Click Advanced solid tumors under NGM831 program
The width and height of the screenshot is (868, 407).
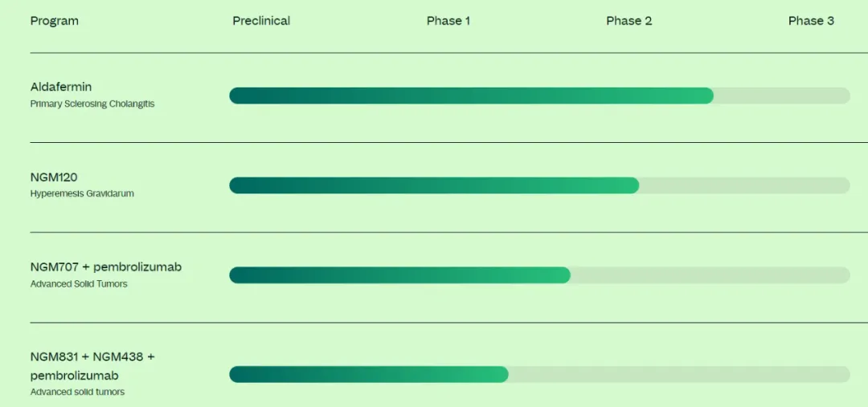click(x=77, y=393)
